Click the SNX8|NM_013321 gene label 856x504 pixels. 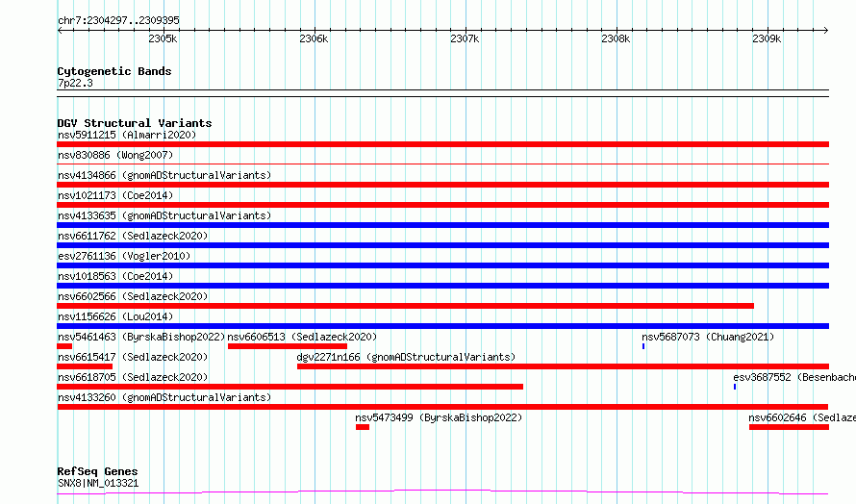pyautogui.click(x=98, y=483)
